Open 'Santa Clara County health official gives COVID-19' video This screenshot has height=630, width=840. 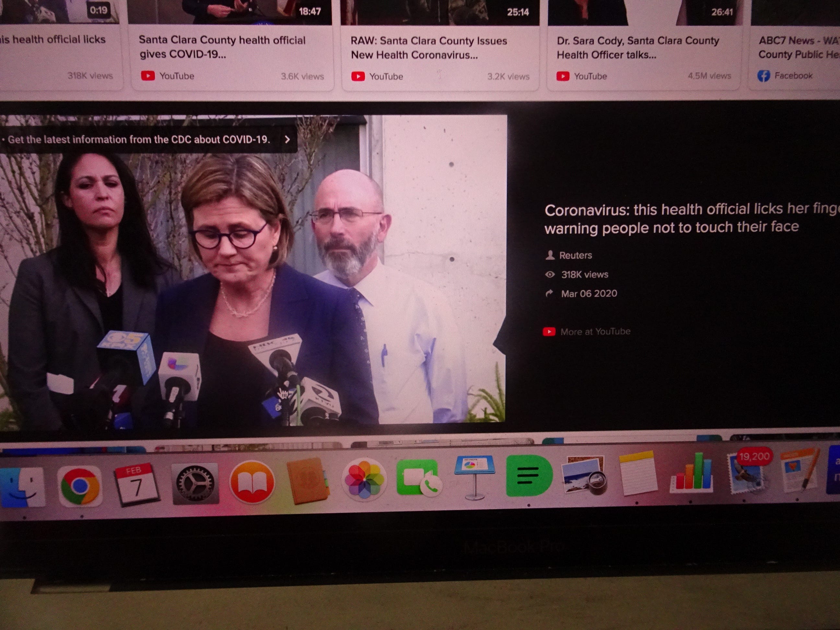coord(222,47)
